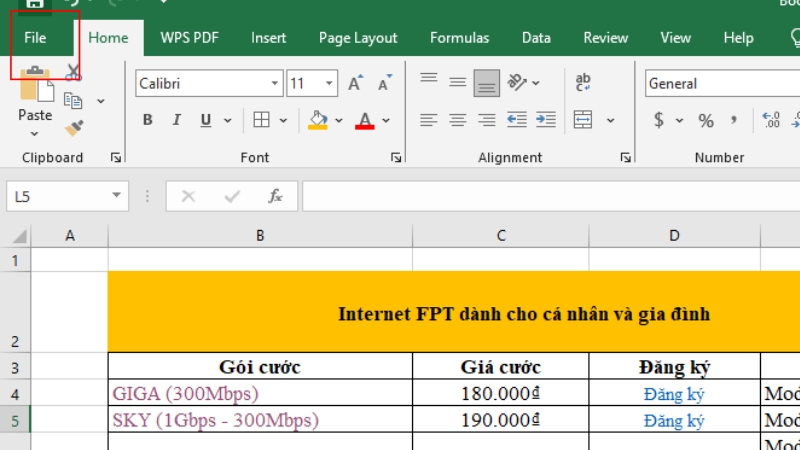
Task: Apply the red Font Color swatch
Action: (x=364, y=120)
